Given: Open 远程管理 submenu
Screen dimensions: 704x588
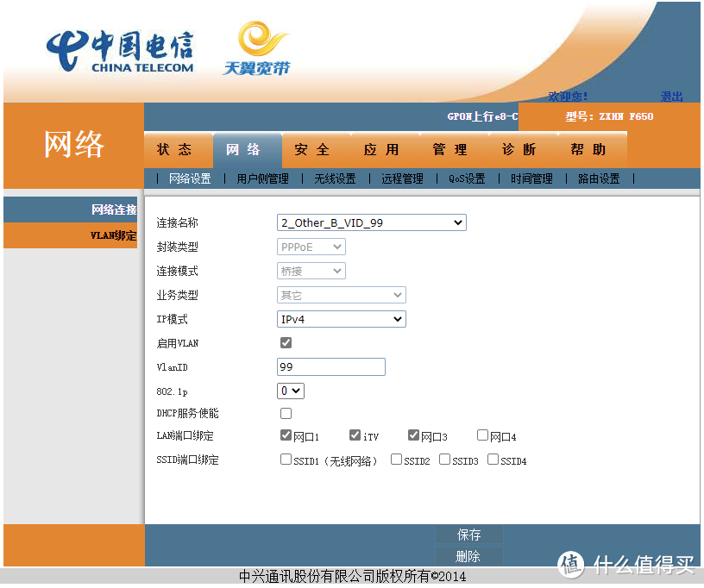Looking at the screenshot, I should pyautogui.click(x=402, y=178).
